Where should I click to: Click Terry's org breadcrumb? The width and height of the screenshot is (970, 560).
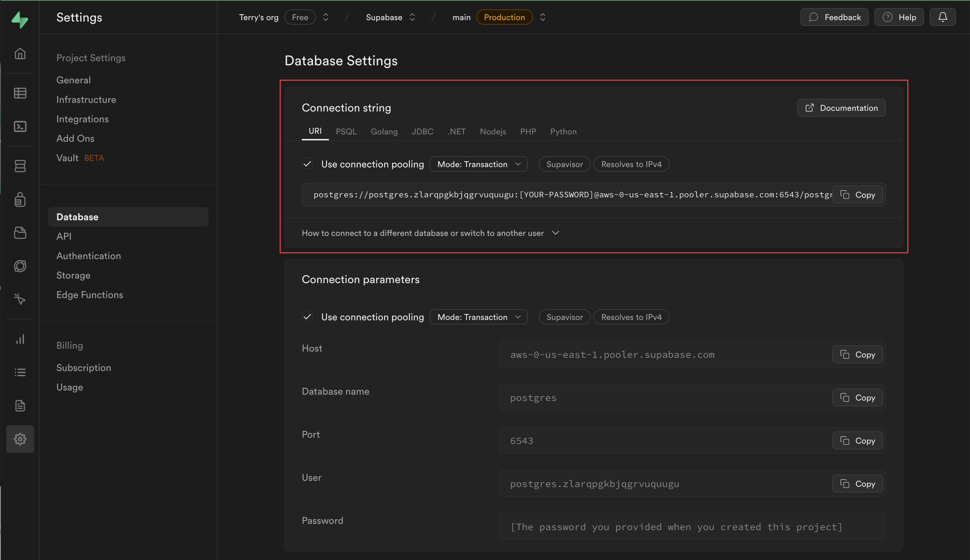coord(259,17)
